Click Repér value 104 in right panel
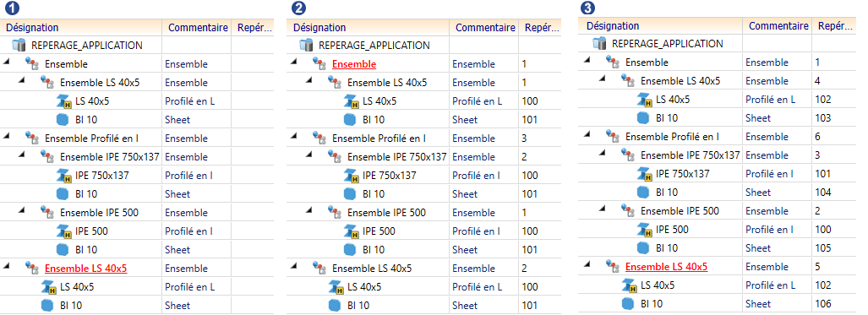The width and height of the screenshot is (868, 315). point(823,192)
